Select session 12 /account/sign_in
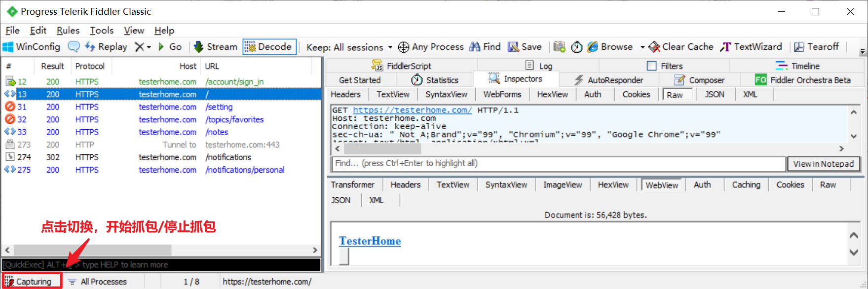Image resolution: width=868 pixels, height=289 pixels. 161,81
